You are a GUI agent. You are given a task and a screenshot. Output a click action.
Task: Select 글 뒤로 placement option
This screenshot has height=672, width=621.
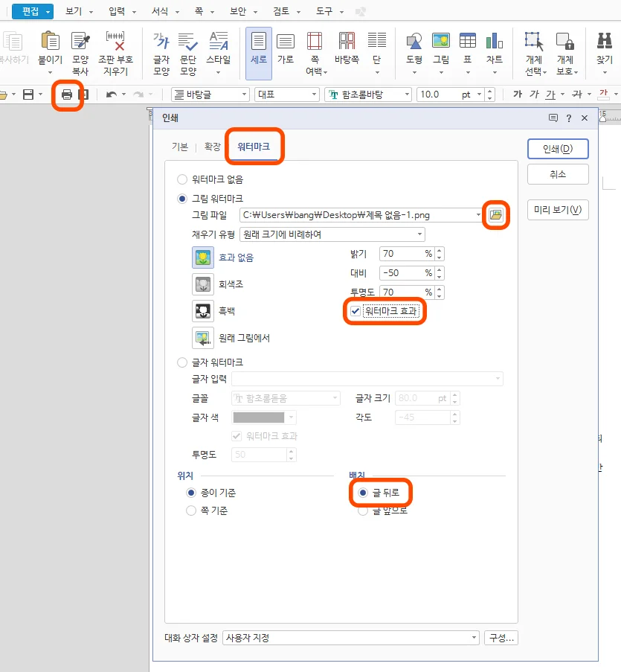pos(363,493)
